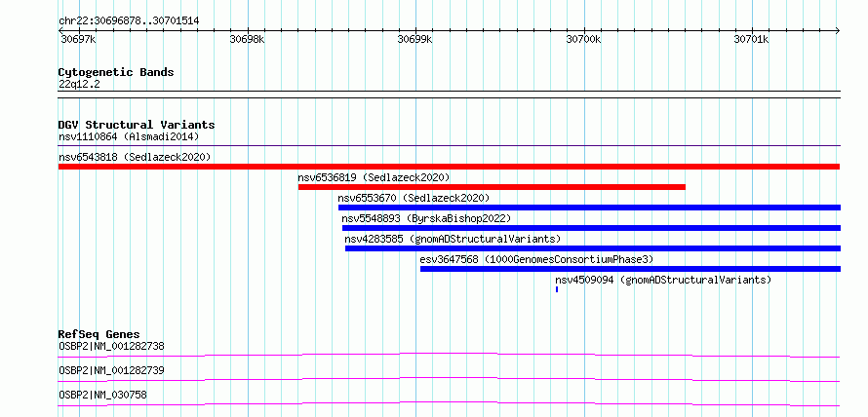Click the 30699k ruler tick label
The image size is (868, 417).
click(415, 39)
